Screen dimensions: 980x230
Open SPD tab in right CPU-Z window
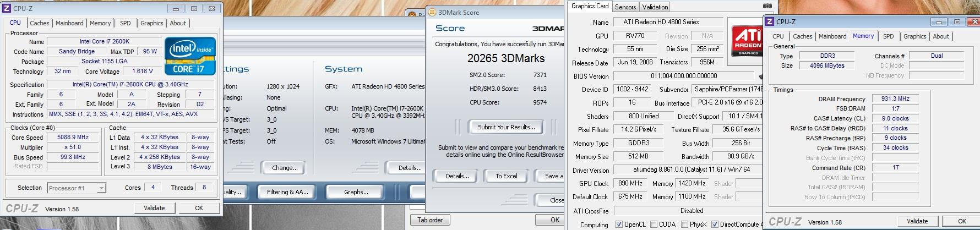click(x=889, y=36)
